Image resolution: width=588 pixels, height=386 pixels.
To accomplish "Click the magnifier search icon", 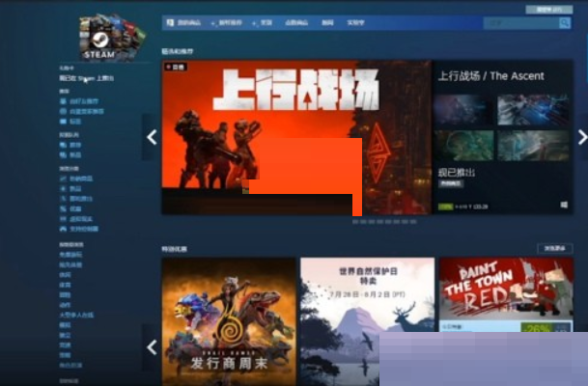I will coord(565,23).
